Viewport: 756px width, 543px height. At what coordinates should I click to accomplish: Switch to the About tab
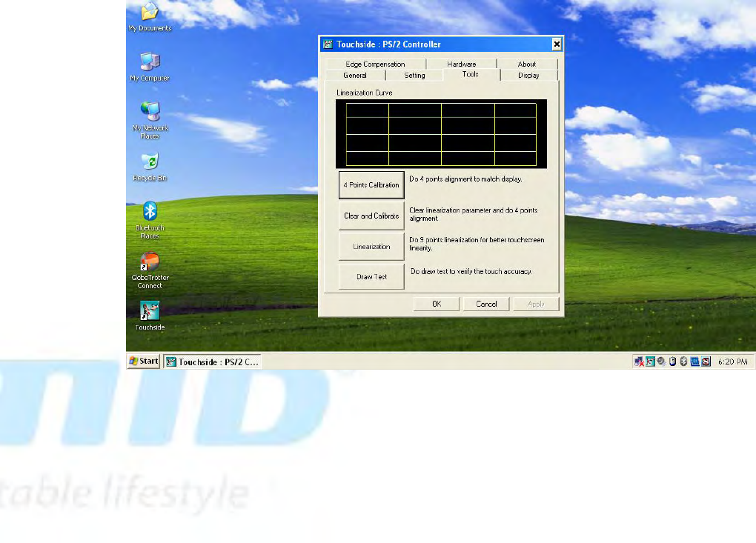click(526, 64)
